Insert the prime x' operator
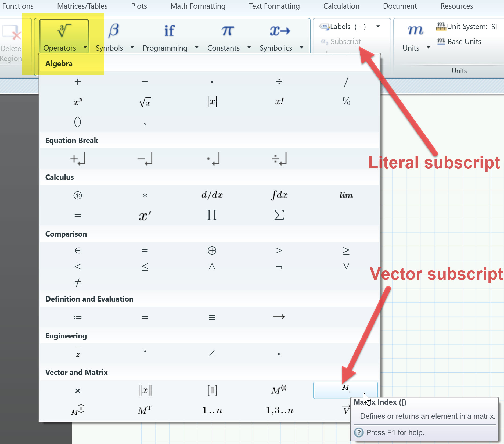Screen dimensions: 504x444 [x=145, y=216]
